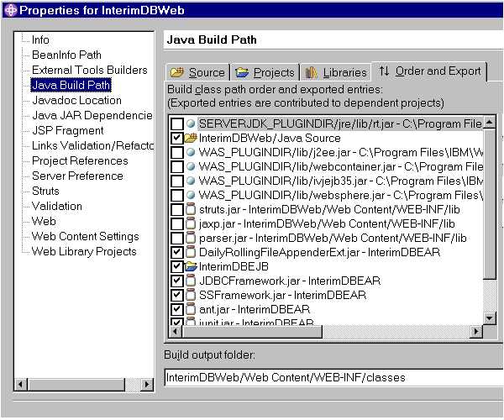Image resolution: width=504 pixels, height=420 pixels.
Task: Click the properties tree scroll right arrow
Action: [147, 385]
